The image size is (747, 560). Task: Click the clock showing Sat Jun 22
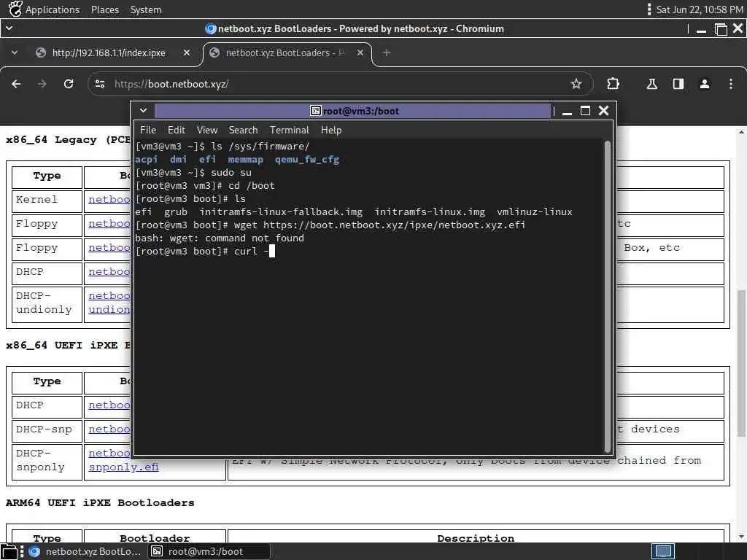tap(700, 9)
